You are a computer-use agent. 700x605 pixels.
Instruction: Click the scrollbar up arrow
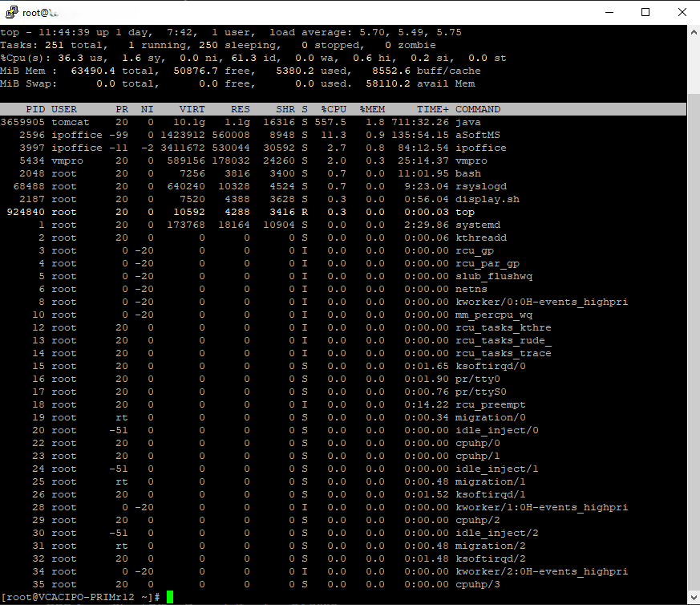point(694,32)
